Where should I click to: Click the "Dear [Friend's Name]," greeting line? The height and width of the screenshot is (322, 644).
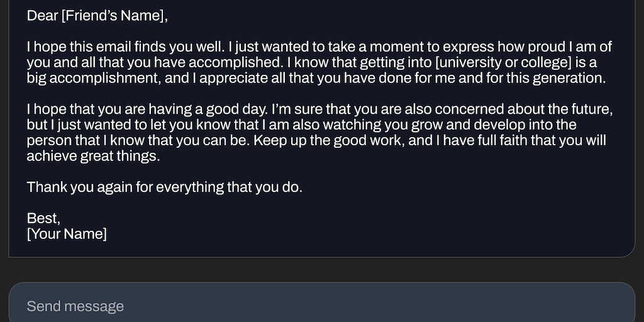point(97,16)
